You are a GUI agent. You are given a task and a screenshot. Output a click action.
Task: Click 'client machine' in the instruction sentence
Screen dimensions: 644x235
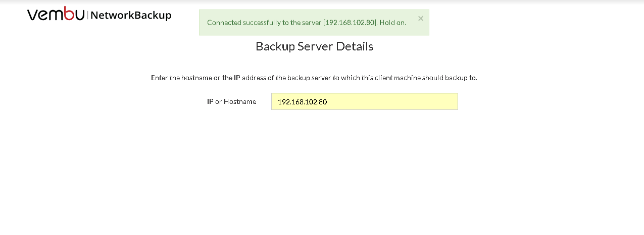tap(387, 78)
